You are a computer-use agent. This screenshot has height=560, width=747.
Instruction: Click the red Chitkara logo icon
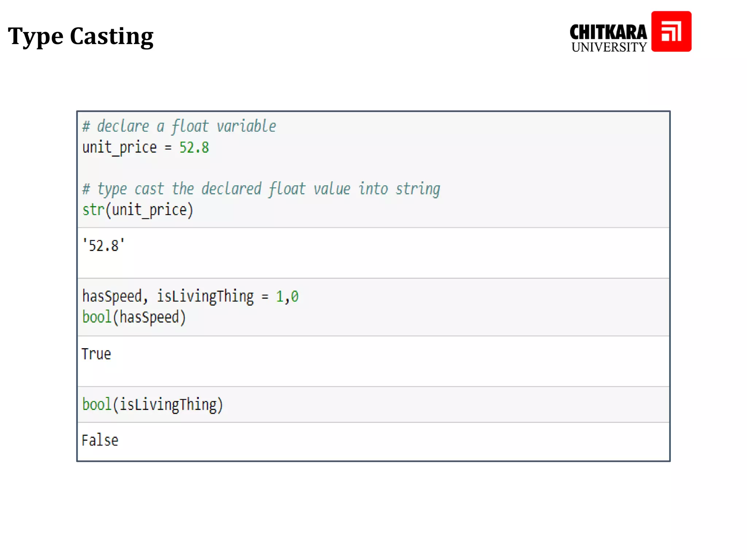tap(671, 31)
